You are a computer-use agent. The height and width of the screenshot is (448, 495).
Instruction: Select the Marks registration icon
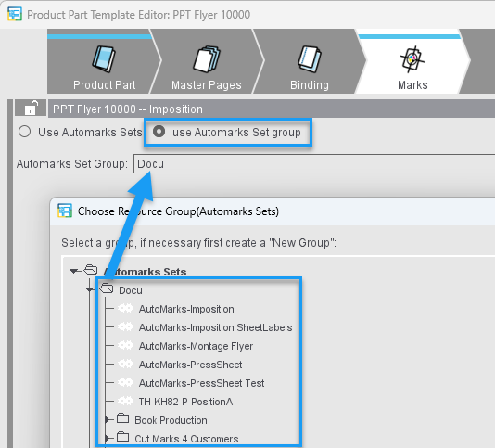click(x=412, y=59)
